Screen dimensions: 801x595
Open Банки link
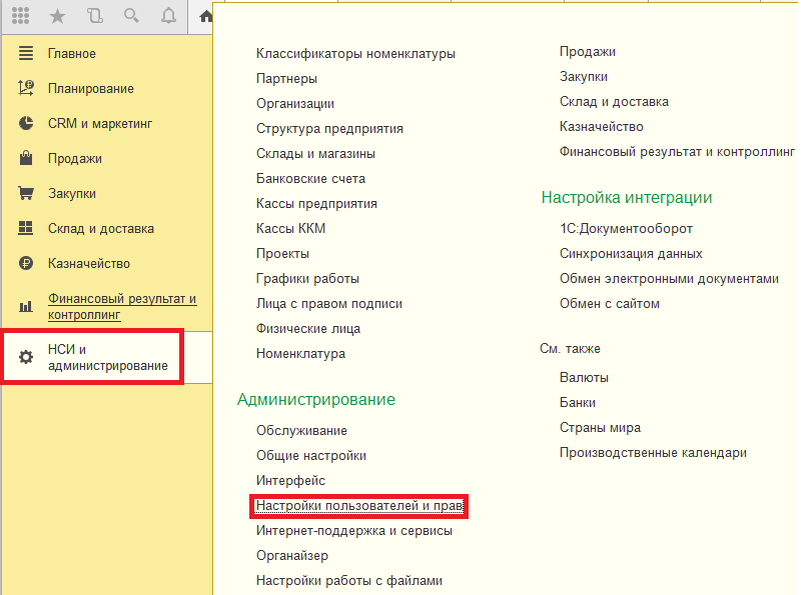[x=577, y=403]
